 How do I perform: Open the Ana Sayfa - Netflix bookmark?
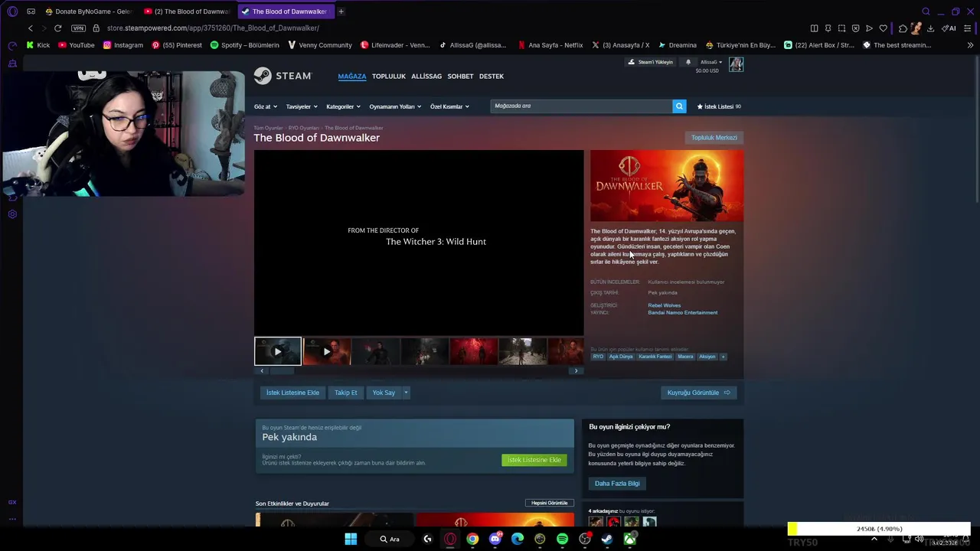(x=550, y=45)
